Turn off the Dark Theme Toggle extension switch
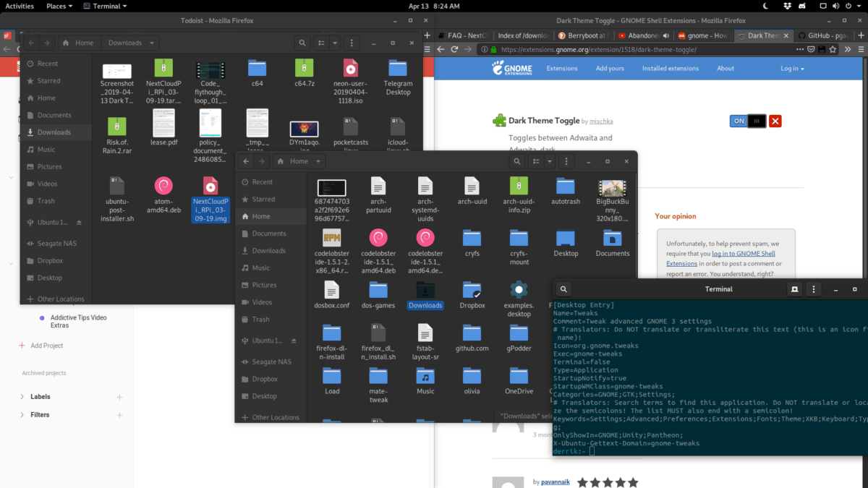This screenshot has height=488, width=868. [746, 121]
